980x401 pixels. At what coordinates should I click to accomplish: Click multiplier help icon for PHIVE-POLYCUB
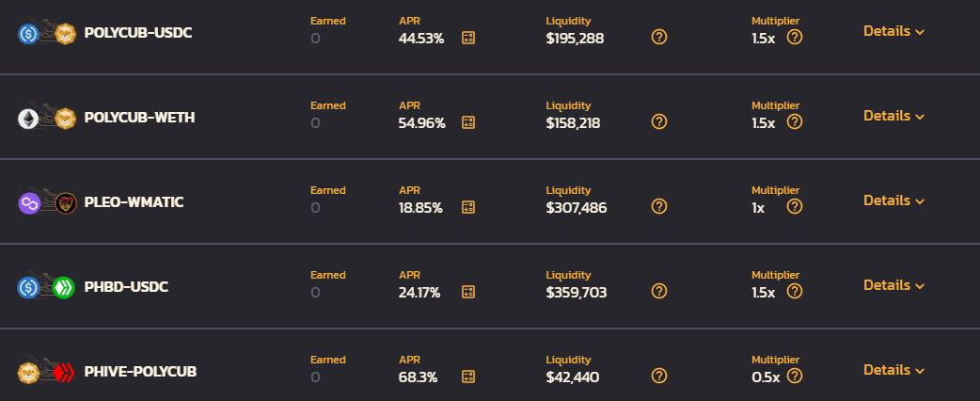[795, 376]
